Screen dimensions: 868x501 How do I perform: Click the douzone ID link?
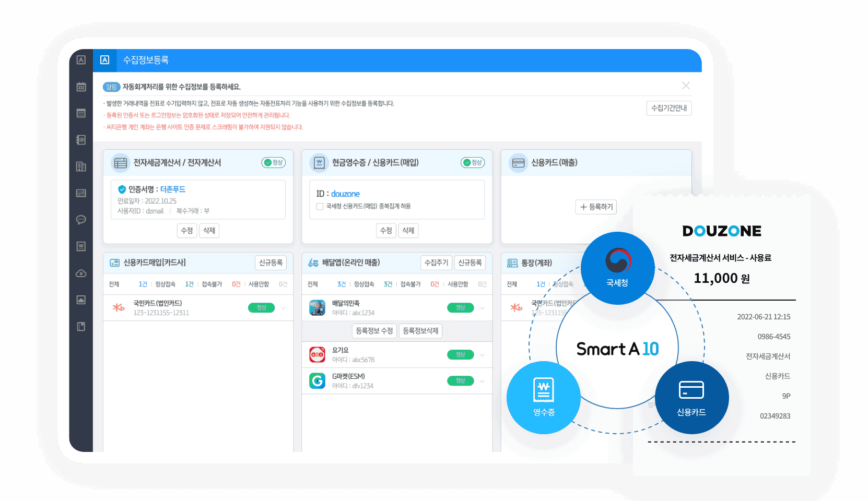[x=345, y=194]
